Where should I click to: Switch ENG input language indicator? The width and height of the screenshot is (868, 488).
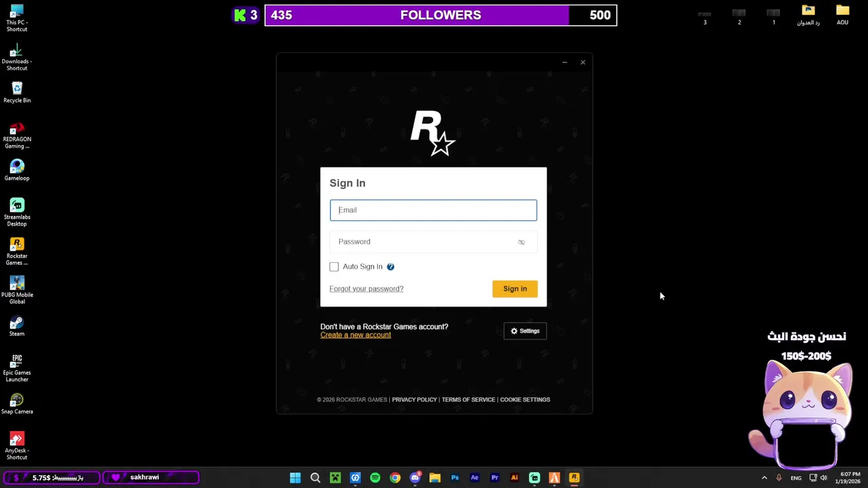[796, 478]
